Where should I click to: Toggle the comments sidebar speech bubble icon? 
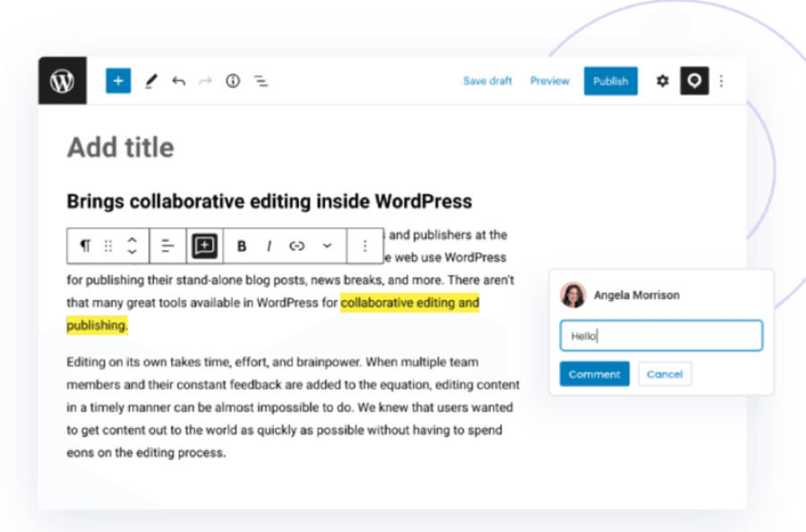(x=694, y=81)
